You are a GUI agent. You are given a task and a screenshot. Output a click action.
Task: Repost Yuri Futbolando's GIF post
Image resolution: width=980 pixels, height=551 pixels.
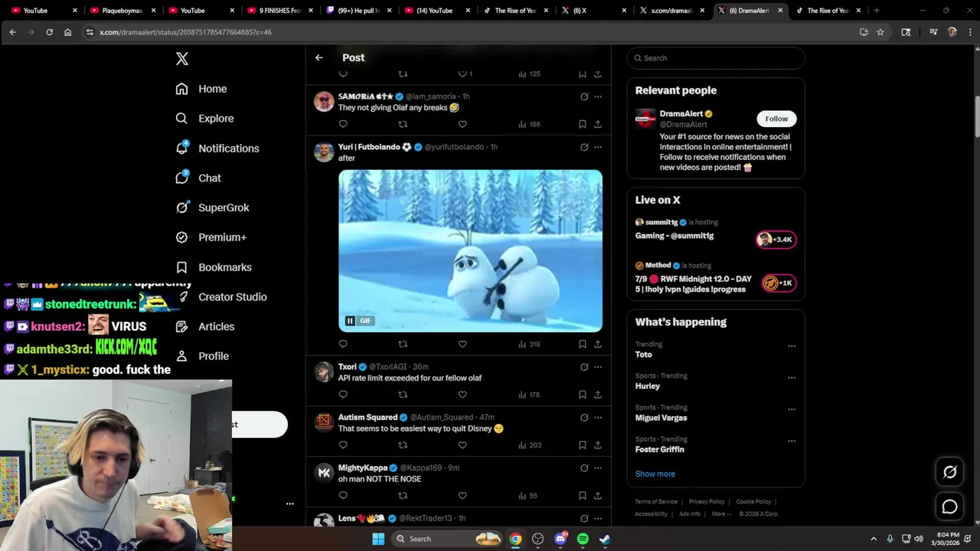click(x=403, y=344)
